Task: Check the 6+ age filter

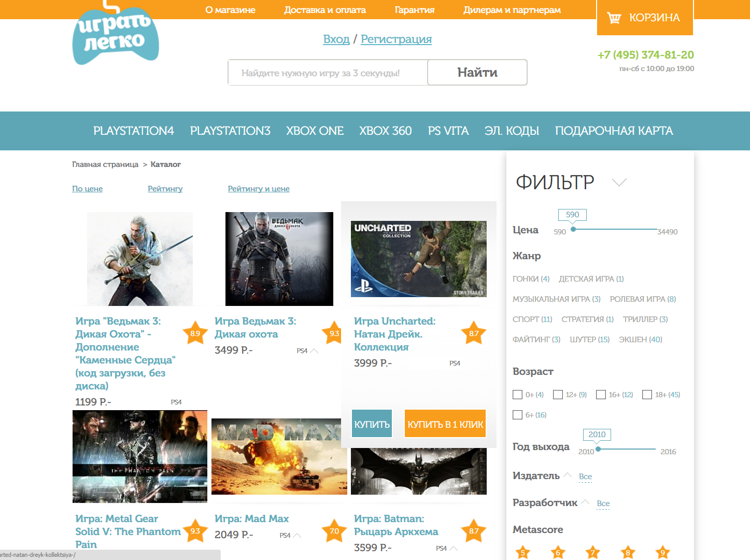Action: (517, 415)
